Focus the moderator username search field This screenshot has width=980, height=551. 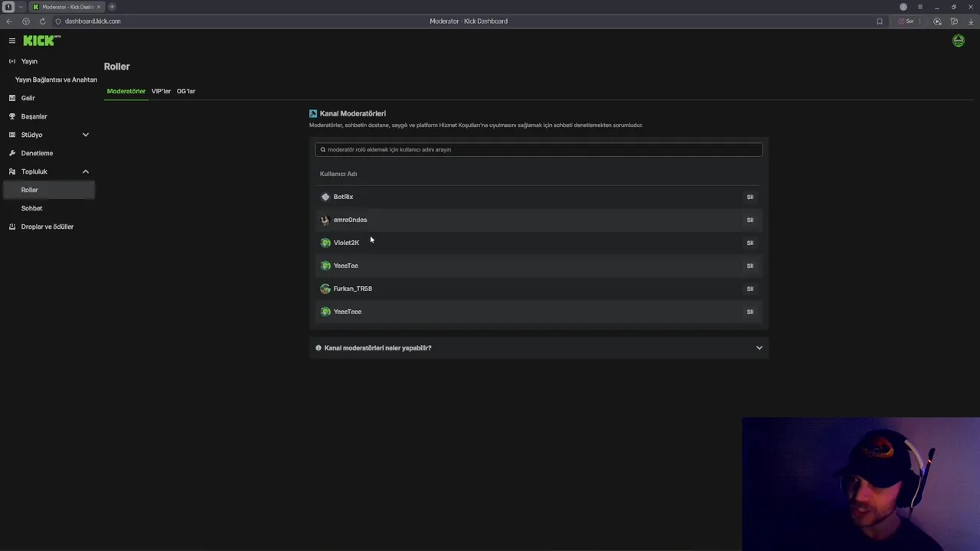coord(539,150)
